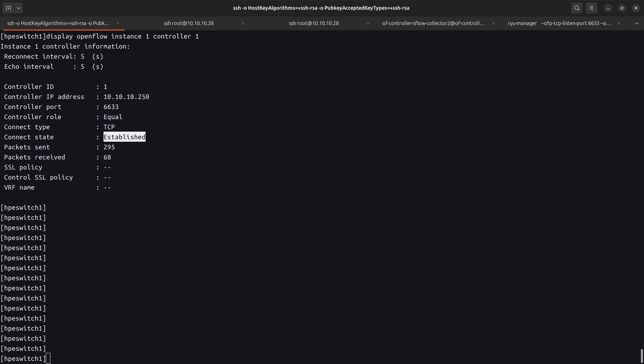Close the of-controller-sflow-collector2 tab
The image size is (644, 364).
pos(493,23)
